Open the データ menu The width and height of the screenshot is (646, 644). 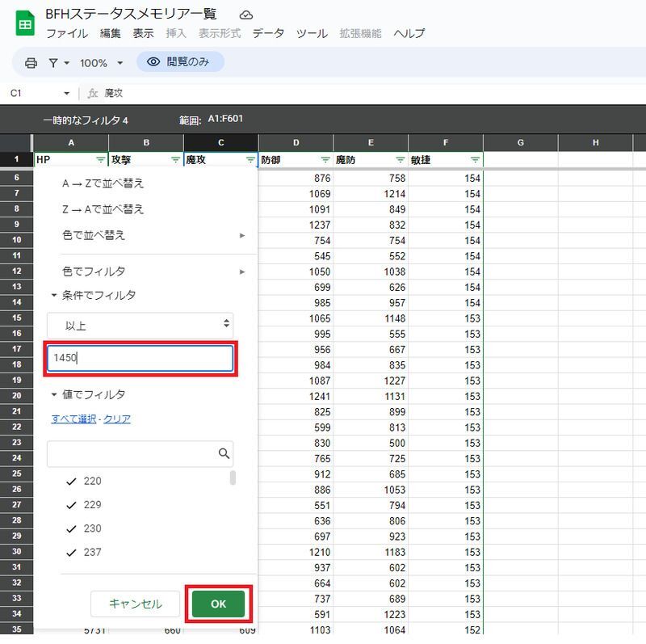tap(268, 34)
